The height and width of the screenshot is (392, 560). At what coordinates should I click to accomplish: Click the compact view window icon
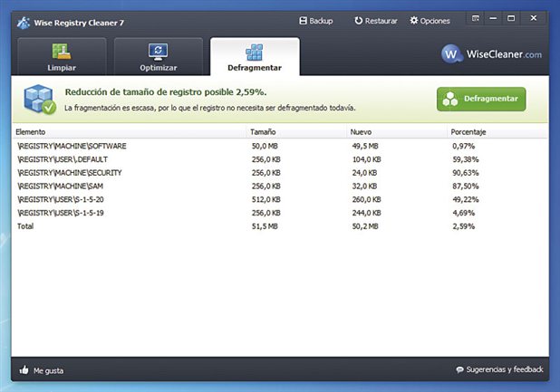pyautogui.click(x=476, y=18)
